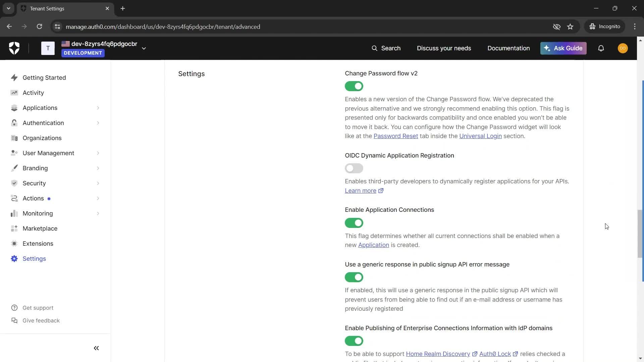Click the Authentication lock icon

[x=14, y=123]
